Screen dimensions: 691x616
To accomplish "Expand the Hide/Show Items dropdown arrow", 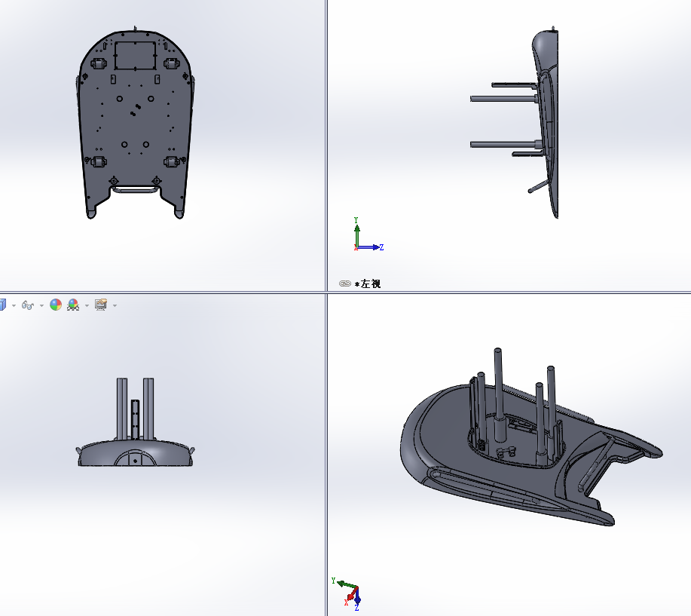I will pyautogui.click(x=41, y=305).
